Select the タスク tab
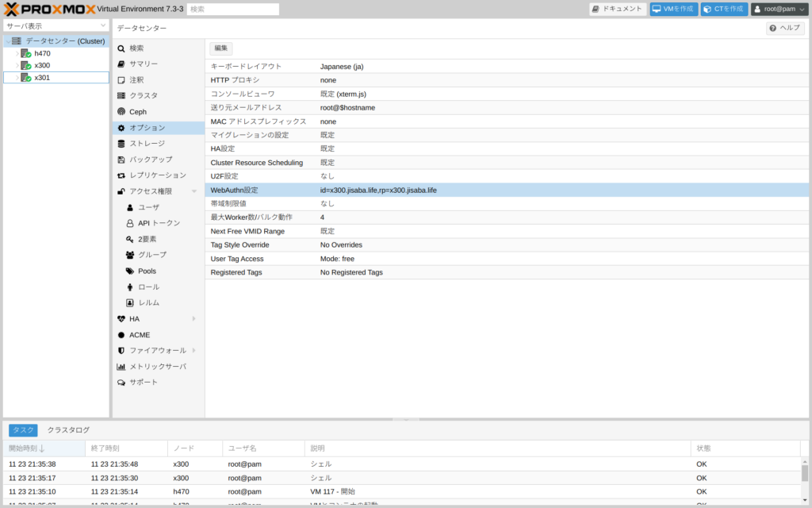The height and width of the screenshot is (508, 812). click(23, 429)
